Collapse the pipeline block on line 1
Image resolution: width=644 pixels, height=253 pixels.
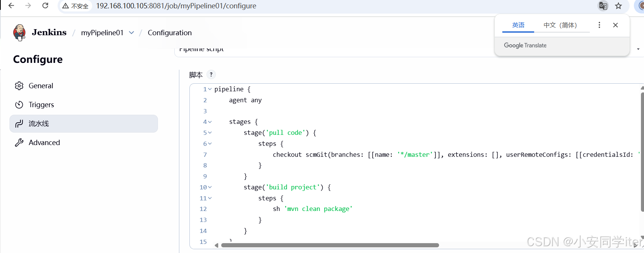[210, 89]
